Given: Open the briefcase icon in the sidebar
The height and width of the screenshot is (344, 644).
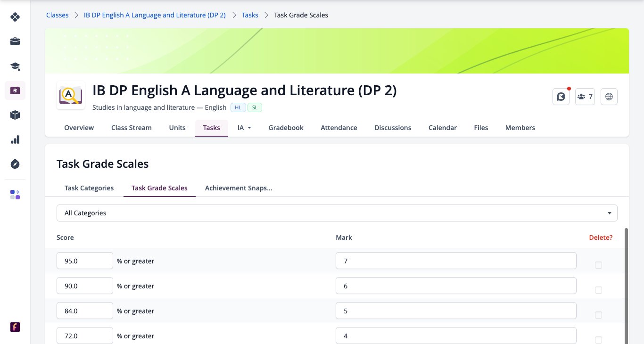Looking at the screenshot, I should click(15, 41).
